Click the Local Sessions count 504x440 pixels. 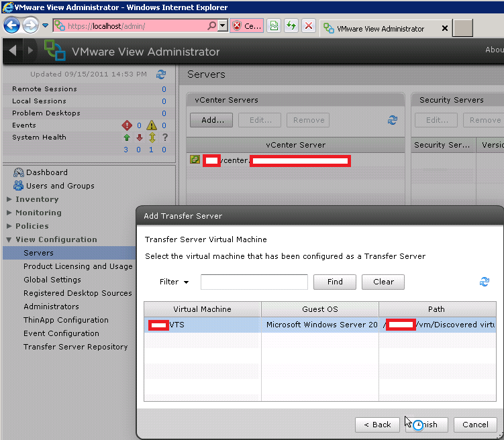(164, 101)
